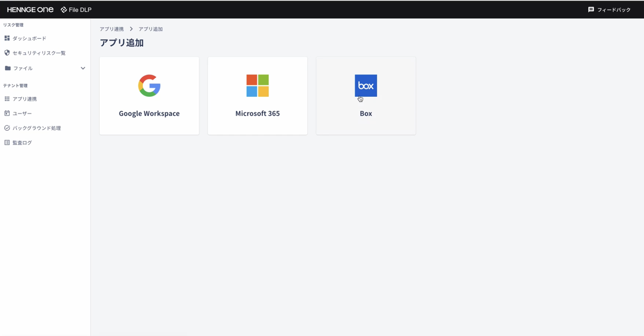Go to アプリ連携 breadcrumb link
644x336 pixels.
click(112, 29)
